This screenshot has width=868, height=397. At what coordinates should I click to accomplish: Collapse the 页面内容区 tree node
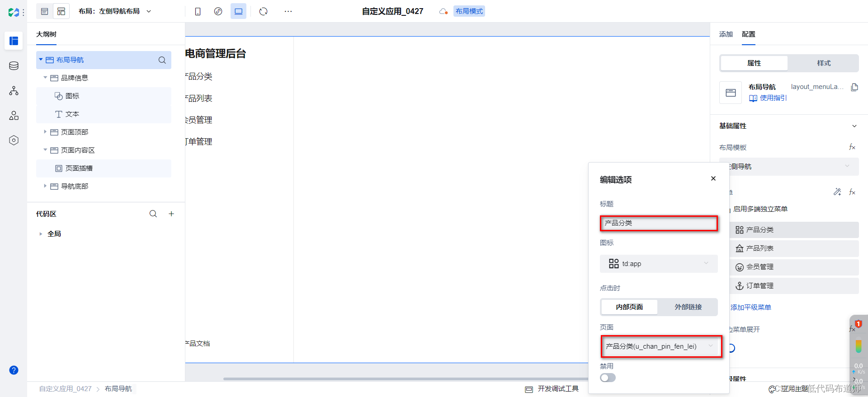(45, 150)
